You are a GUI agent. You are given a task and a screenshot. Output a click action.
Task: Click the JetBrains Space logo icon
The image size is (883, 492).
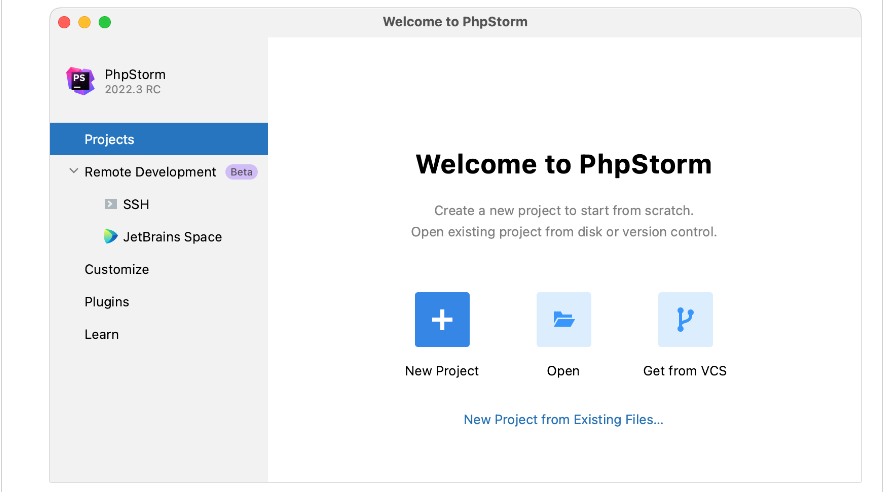tap(111, 236)
